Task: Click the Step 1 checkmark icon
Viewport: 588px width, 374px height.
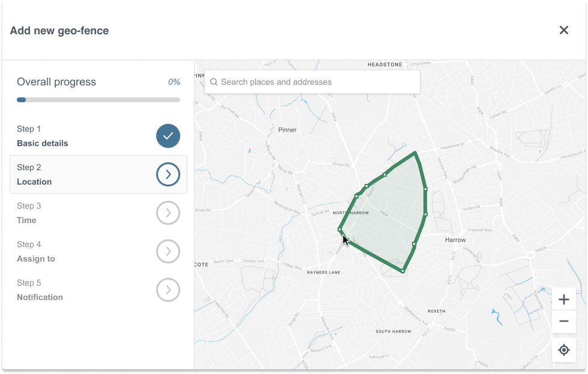Action: pyautogui.click(x=168, y=136)
